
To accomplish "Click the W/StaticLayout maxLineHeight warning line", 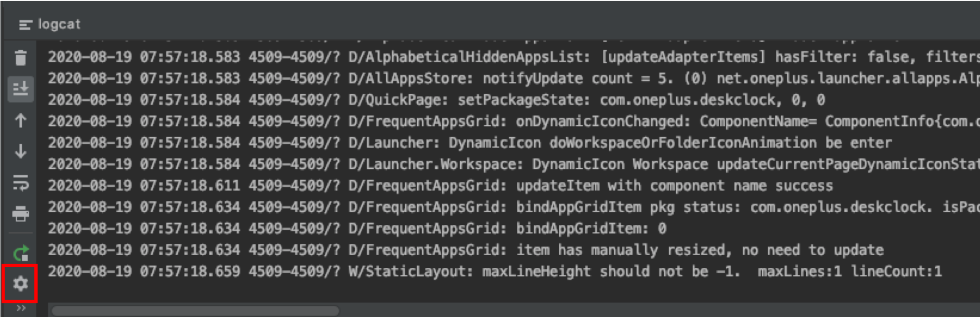I will [x=495, y=271].
